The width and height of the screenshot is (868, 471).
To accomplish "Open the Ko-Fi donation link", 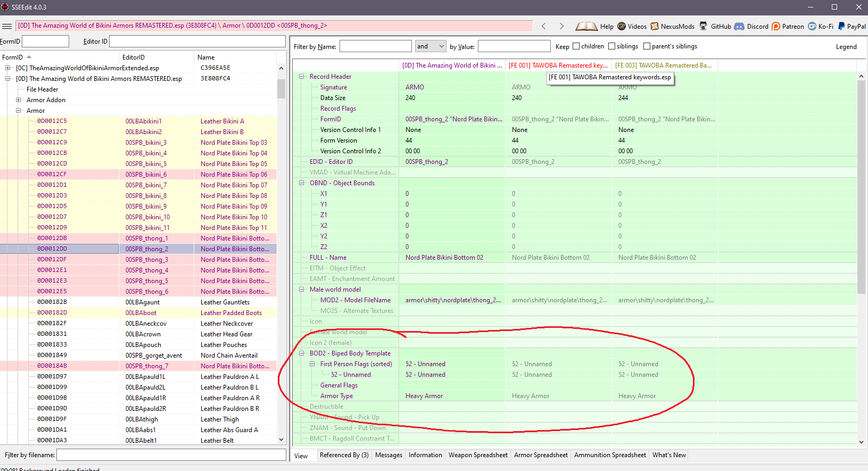I will [x=821, y=26].
